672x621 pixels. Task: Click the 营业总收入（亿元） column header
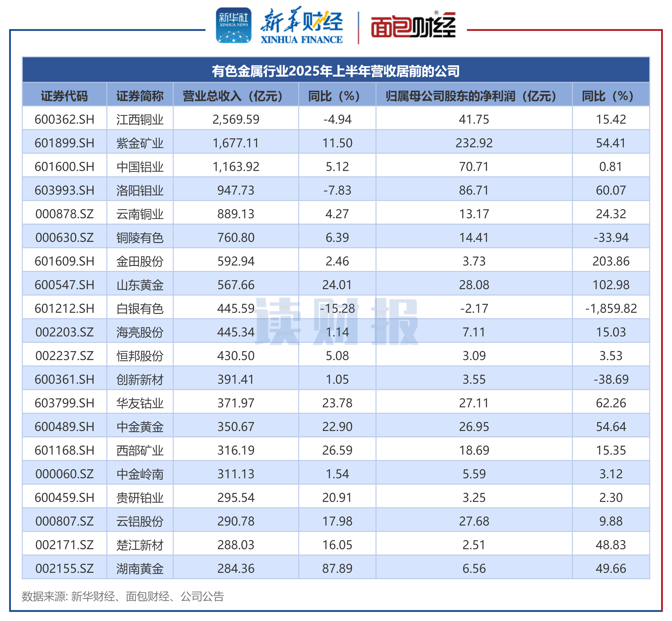pyautogui.click(x=236, y=96)
